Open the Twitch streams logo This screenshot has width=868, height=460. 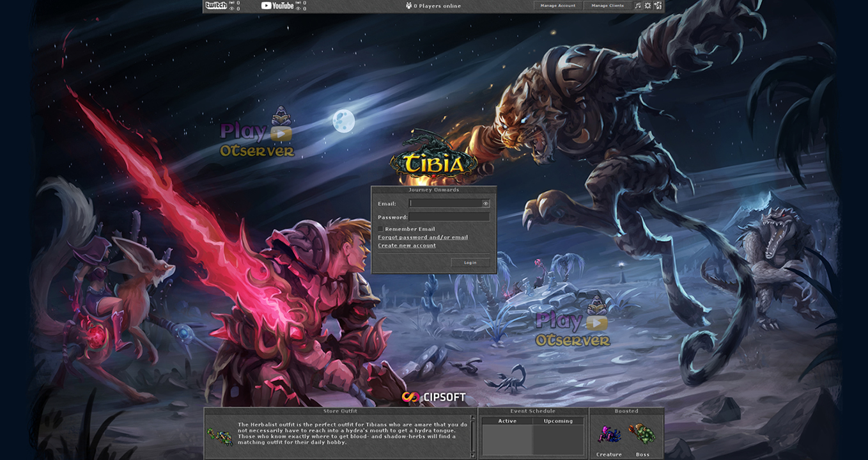pyautogui.click(x=216, y=5)
